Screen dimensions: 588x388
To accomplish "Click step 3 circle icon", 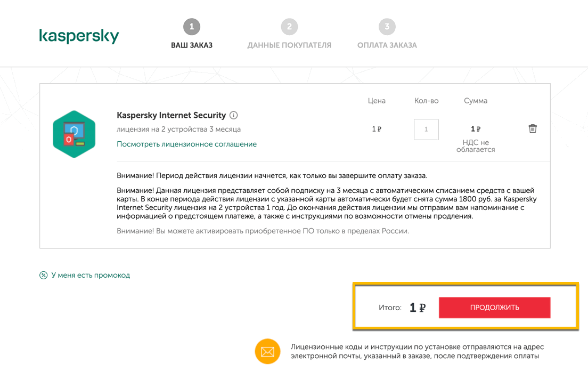I will (x=387, y=27).
